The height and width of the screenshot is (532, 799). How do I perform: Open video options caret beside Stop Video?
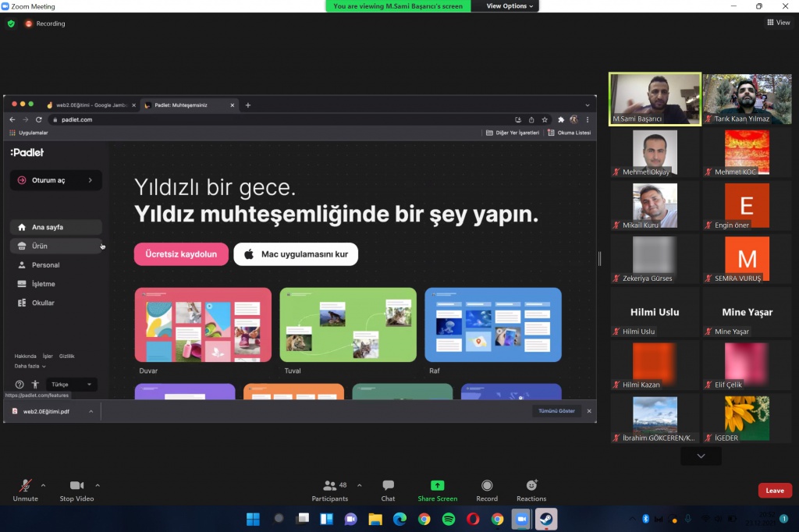click(98, 486)
